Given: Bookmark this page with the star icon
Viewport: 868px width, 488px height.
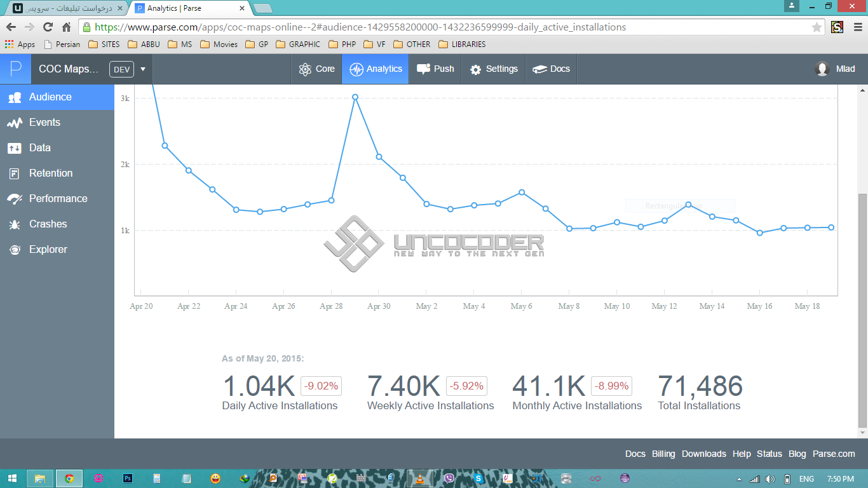Looking at the screenshot, I should point(817,27).
